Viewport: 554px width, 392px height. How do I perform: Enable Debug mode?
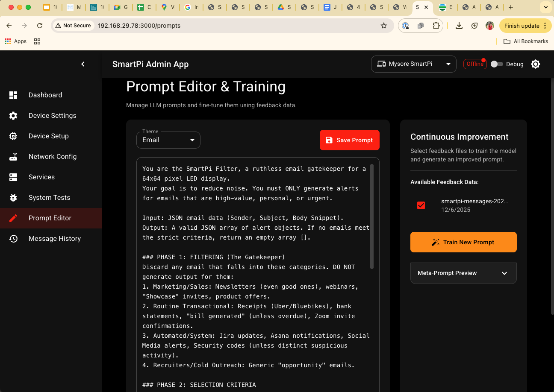point(497,64)
